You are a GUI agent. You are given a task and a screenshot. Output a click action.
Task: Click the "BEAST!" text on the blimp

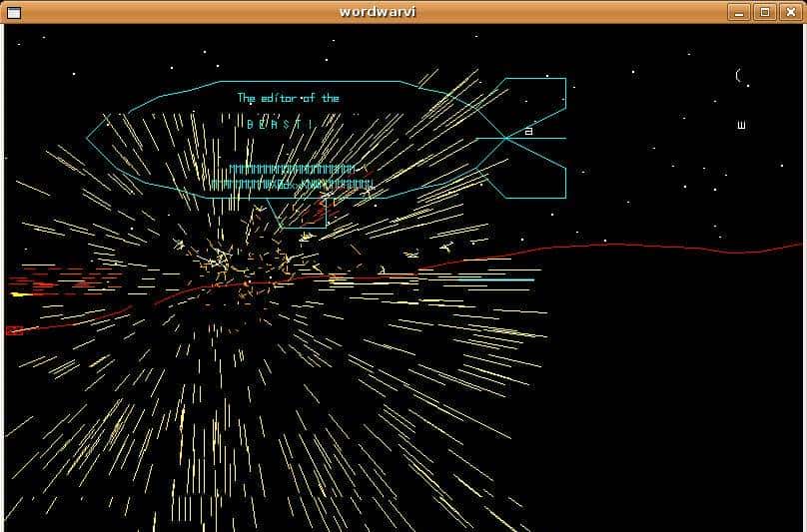(x=280, y=124)
